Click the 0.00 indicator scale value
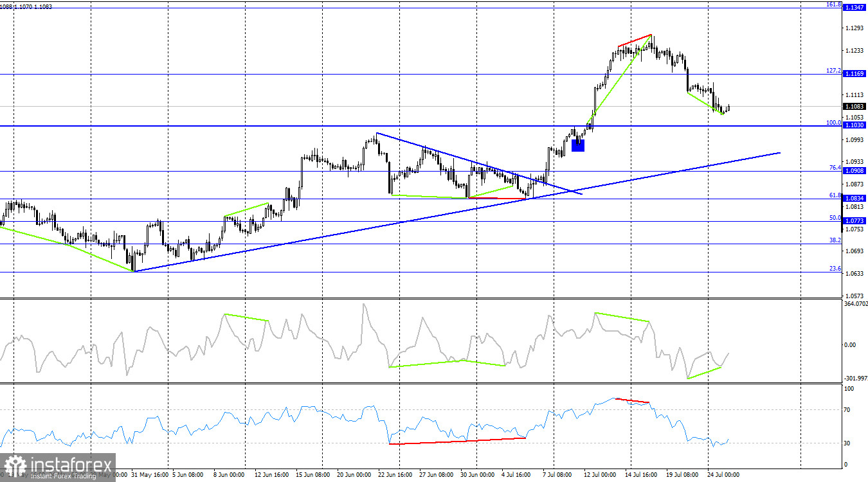868x482 pixels. click(850, 345)
